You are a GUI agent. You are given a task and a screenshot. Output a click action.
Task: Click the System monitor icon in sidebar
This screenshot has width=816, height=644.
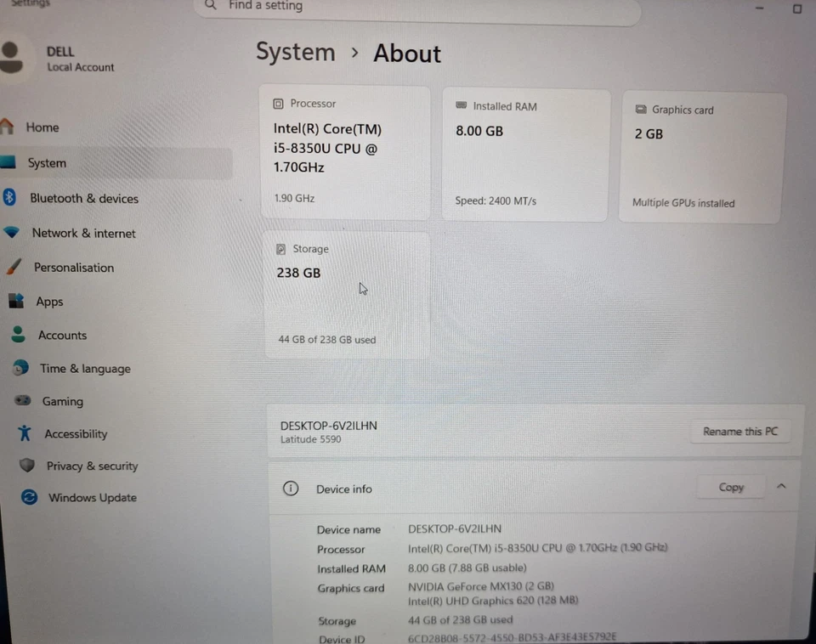click(8, 162)
